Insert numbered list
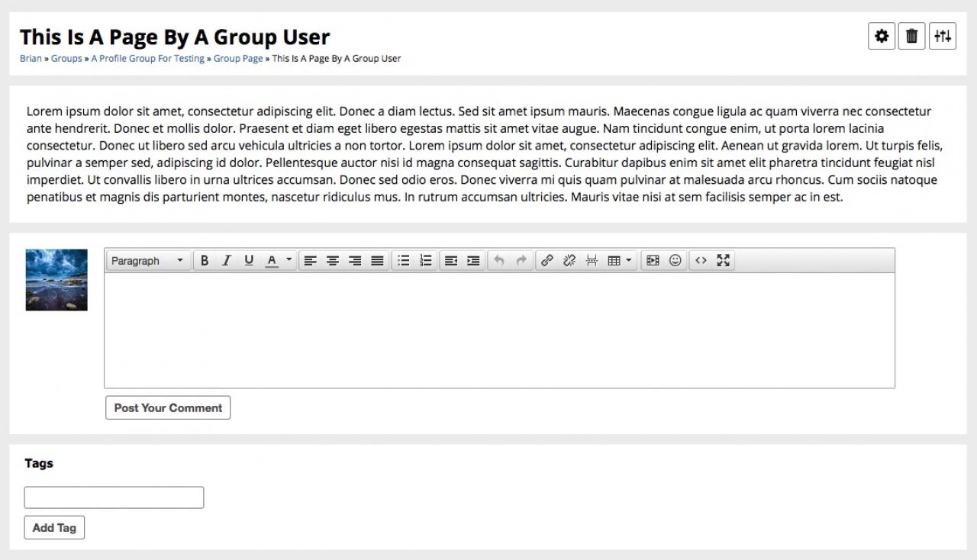Screen dimensions: 977x560 click(426, 261)
